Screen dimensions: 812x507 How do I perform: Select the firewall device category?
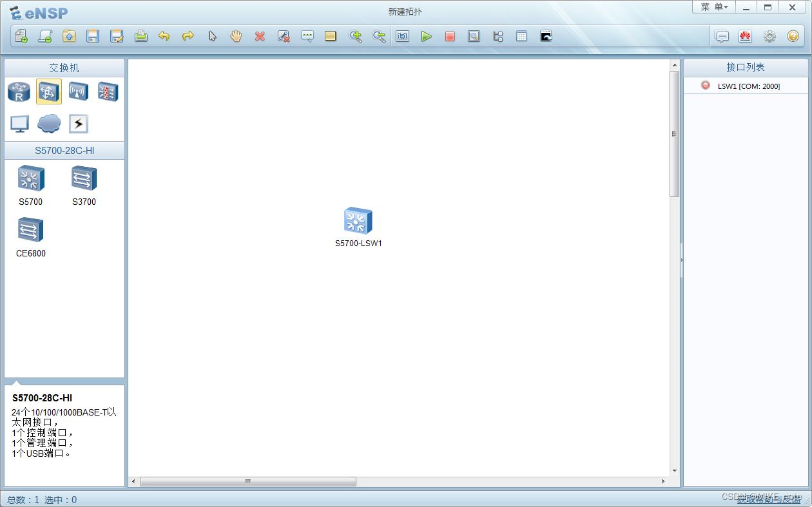coord(108,91)
